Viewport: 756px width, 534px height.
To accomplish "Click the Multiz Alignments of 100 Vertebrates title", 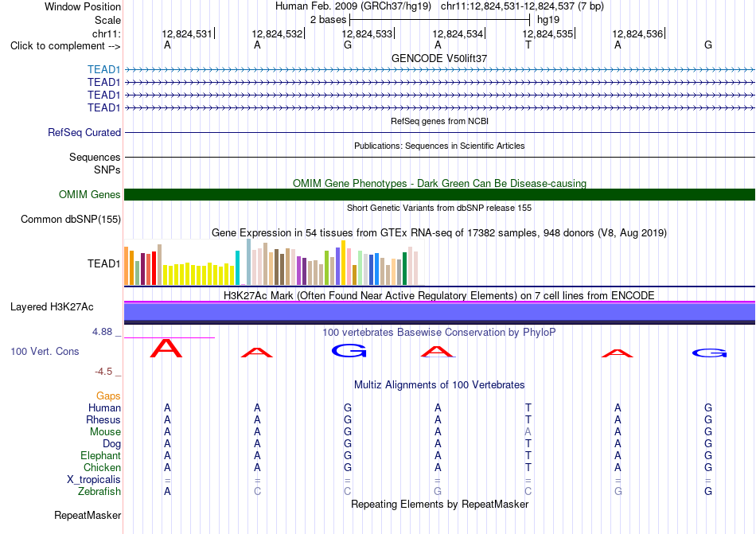I will point(439,384).
